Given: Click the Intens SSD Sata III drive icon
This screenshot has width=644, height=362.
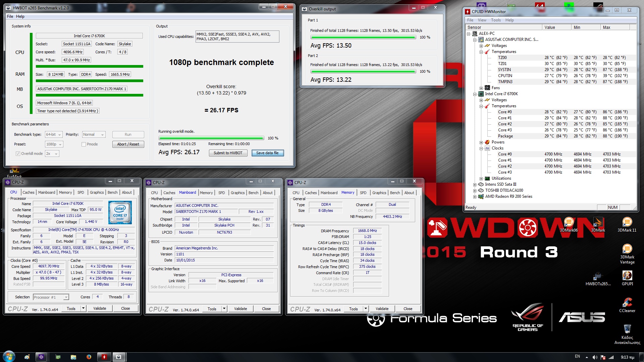Looking at the screenshot, I should point(481,184).
